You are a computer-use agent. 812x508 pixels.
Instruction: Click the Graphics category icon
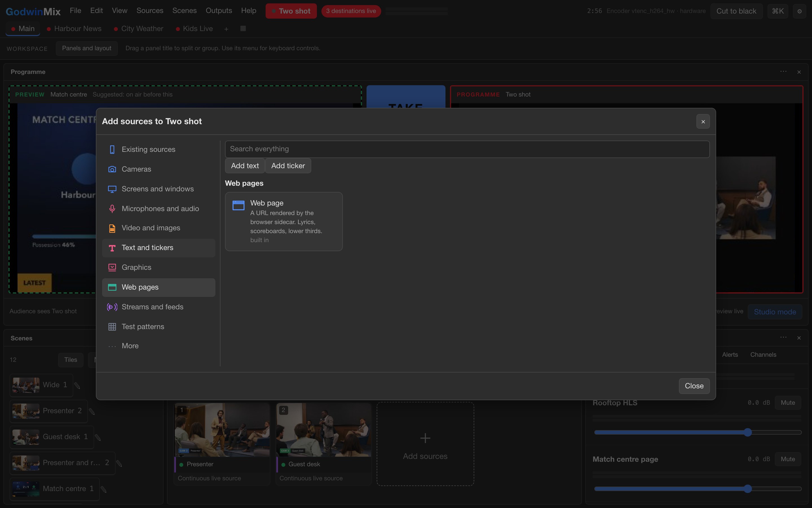coord(112,268)
